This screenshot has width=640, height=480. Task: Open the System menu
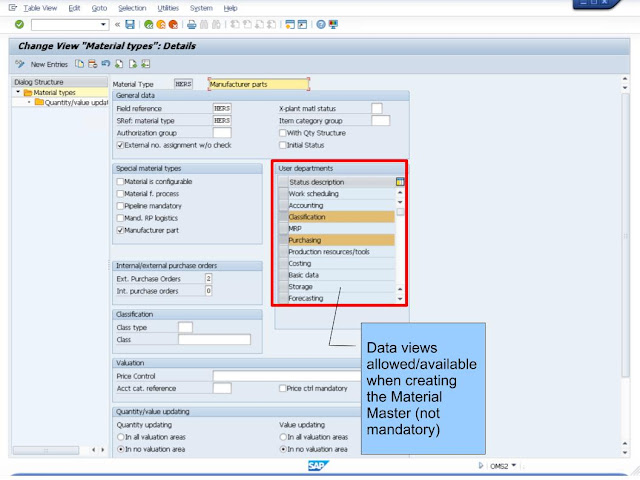(x=201, y=8)
